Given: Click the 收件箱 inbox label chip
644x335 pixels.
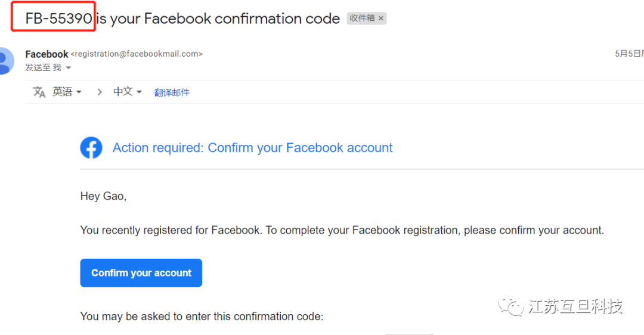Looking at the screenshot, I should pyautogui.click(x=362, y=18).
